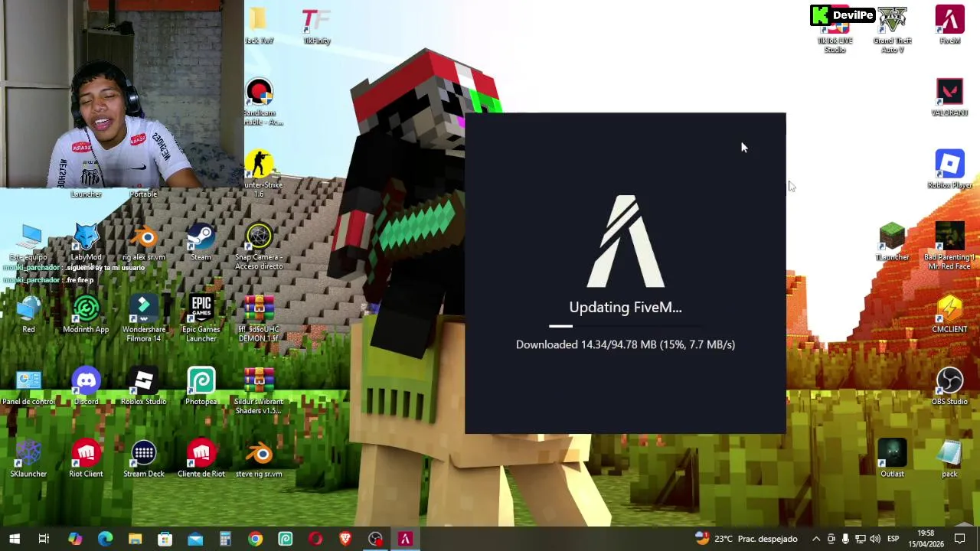Open the Roblox Player desktop shortcut
The height and width of the screenshot is (551, 980).
click(949, 170)
